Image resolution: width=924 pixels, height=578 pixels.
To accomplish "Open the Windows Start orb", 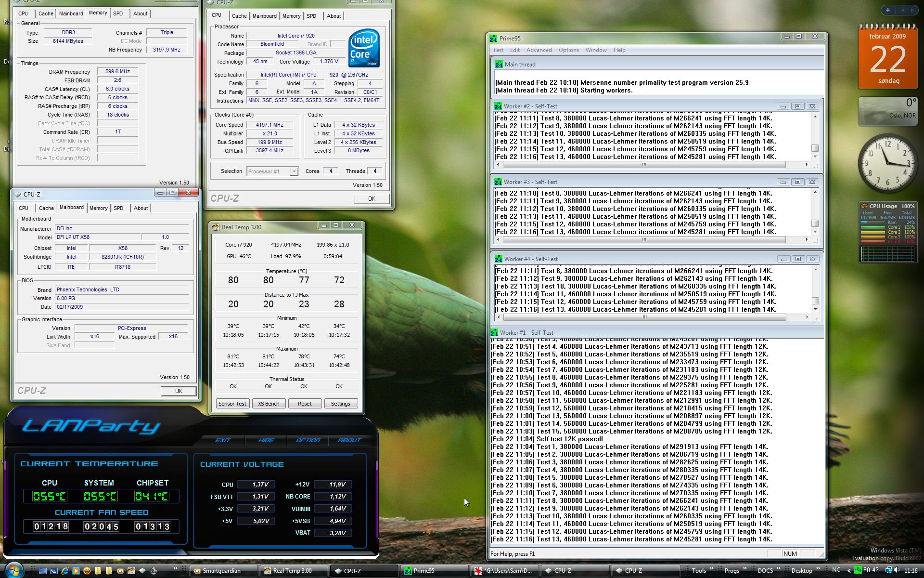I will pyautogui.click(x=14, y=570).
